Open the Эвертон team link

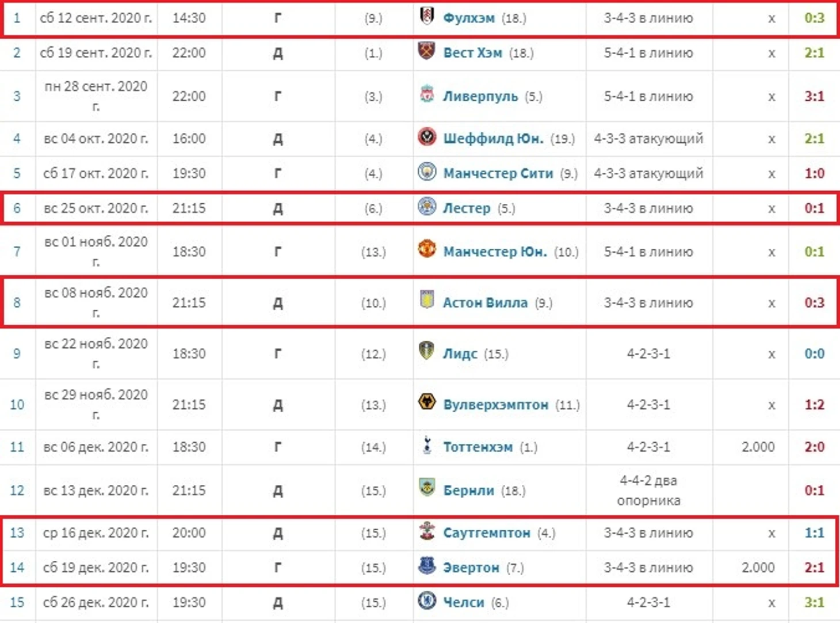[x=471, y=568]
